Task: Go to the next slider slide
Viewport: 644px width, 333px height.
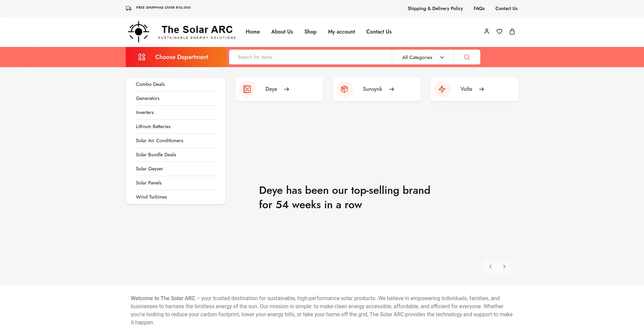Action: (x=504, y=267)
